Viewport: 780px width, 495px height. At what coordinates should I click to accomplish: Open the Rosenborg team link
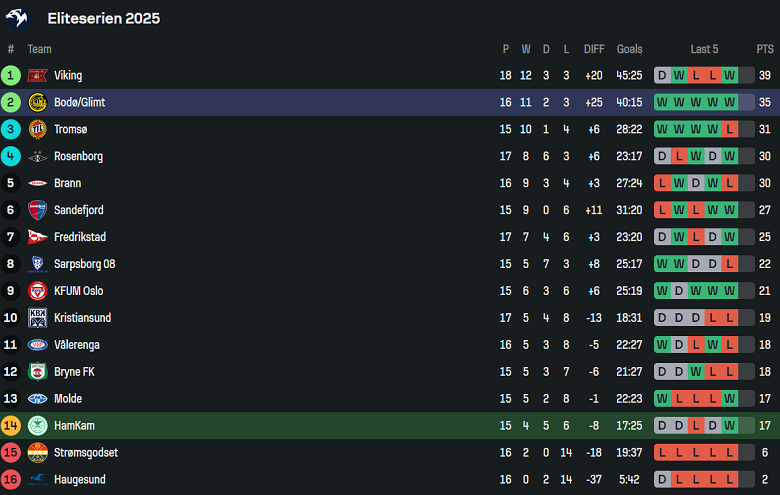pos(78,156)
